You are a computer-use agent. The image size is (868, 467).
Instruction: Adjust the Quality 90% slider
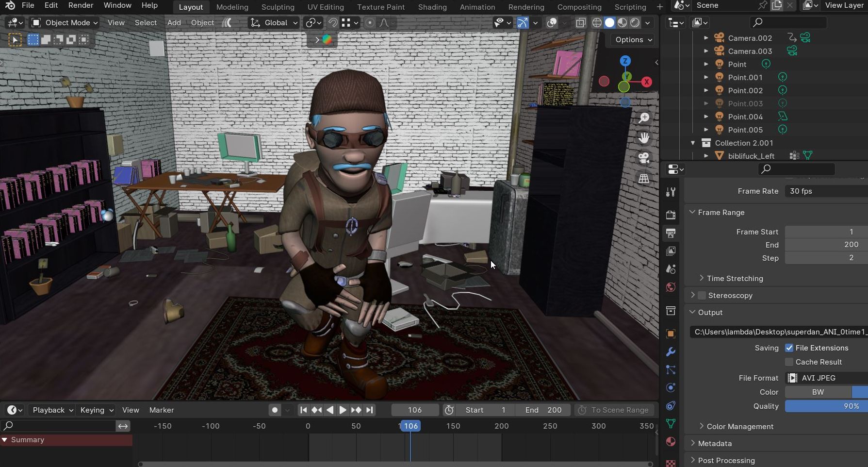826,406
